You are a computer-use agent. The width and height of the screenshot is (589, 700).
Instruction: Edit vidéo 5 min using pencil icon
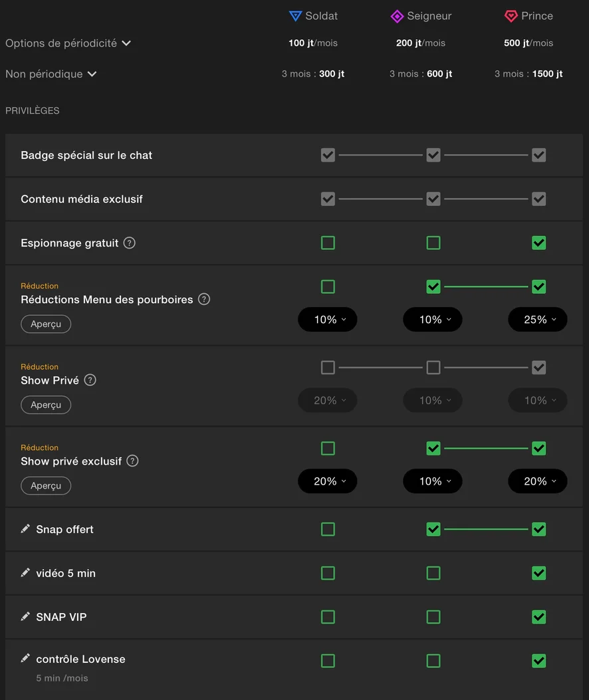(x=25, y=572)
